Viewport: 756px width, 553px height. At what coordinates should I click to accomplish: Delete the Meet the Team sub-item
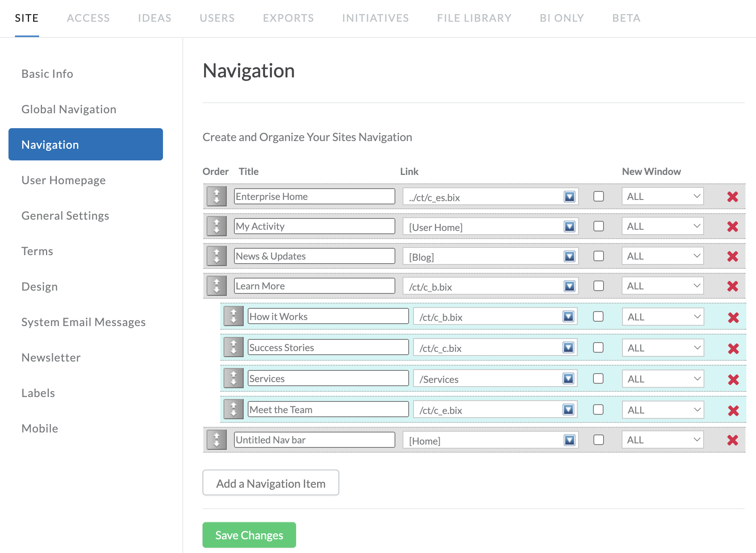[x=733, y=411]
